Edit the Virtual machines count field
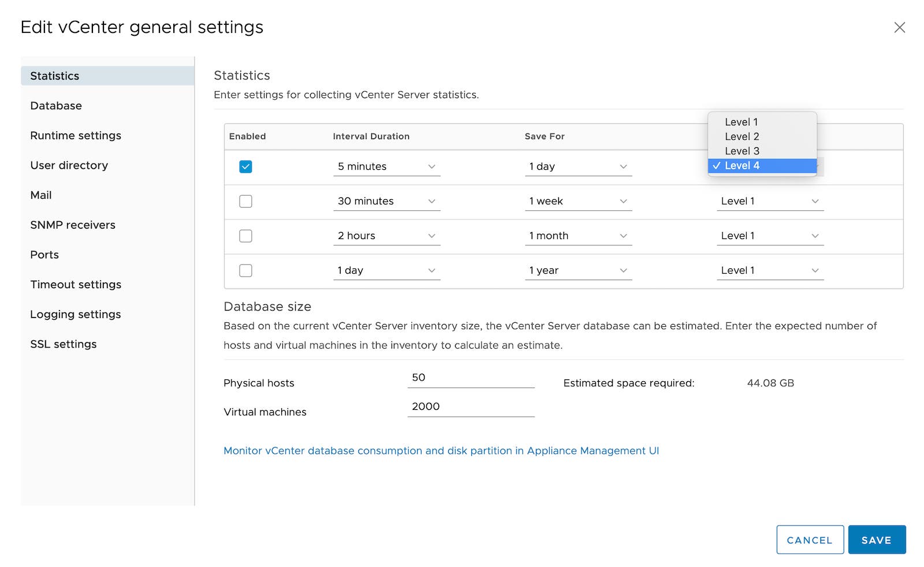Viewport: 924px width, 567px height. click(x=471, y=406)
